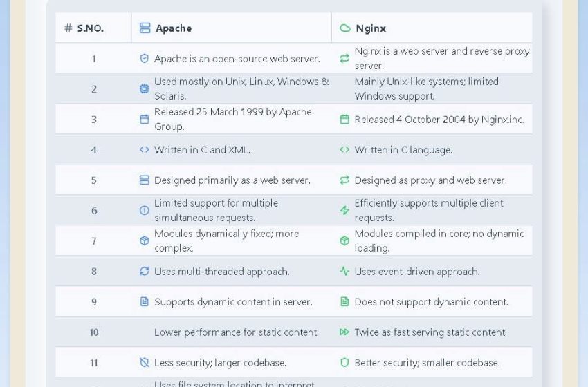Image resolution: width=588 pixels, height=387 pixels.
Task: Click text 'Designed primarily as a web server.'
Action: tap(232, 180)
